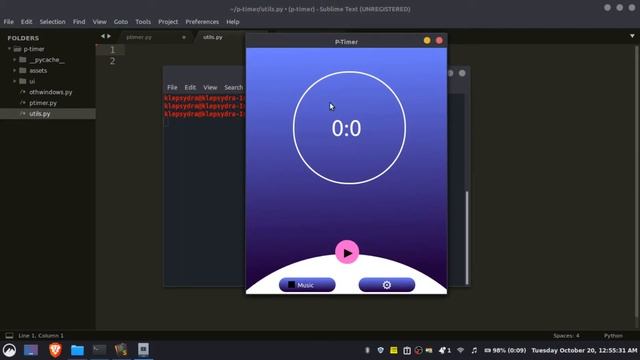Expand the assets folder
The height and width of the screenshot is (360, 640).
(x=15, y=70)
